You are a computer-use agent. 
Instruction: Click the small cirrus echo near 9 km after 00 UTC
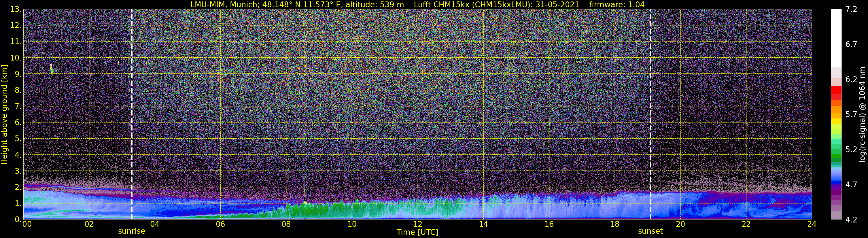click(52, 69)
